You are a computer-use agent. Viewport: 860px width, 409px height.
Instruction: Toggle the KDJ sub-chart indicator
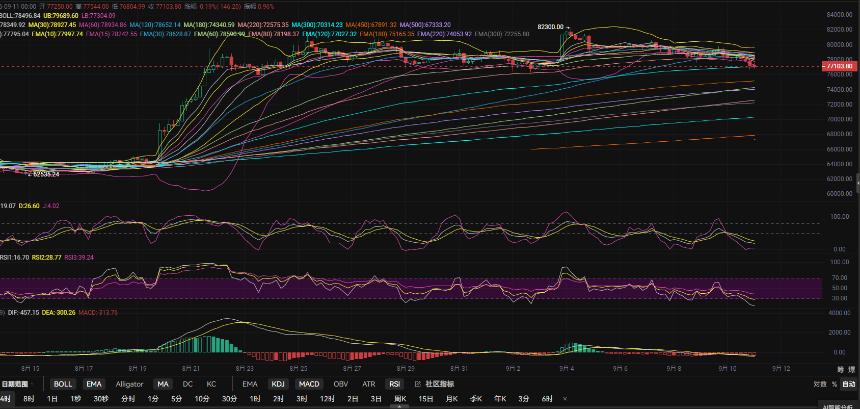pos(278,384)
